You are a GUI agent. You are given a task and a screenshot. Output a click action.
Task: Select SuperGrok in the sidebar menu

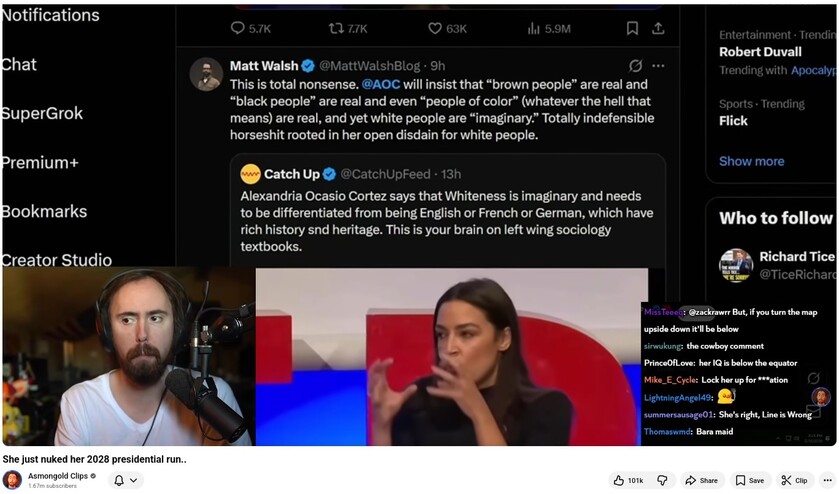pos(42,113)
